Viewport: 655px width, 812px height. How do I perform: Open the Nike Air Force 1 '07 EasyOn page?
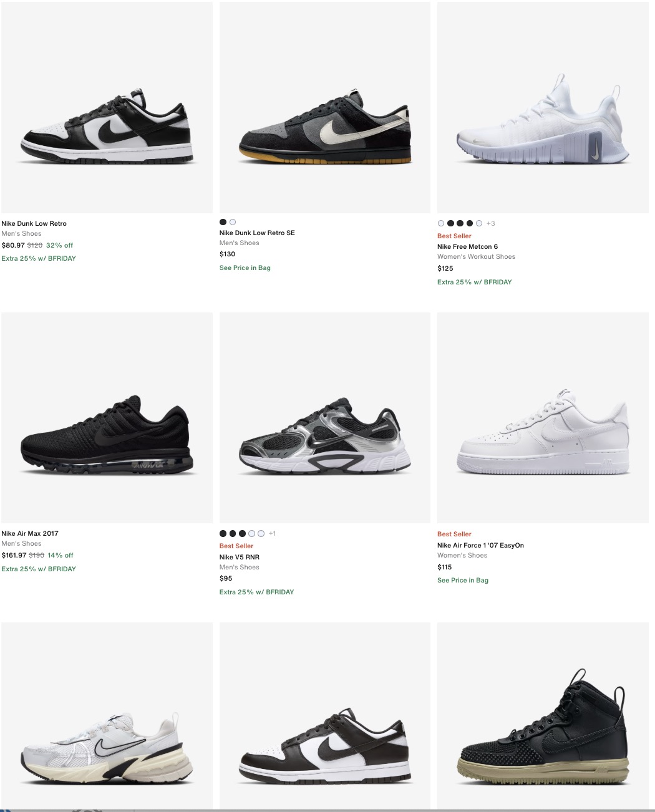480,545
